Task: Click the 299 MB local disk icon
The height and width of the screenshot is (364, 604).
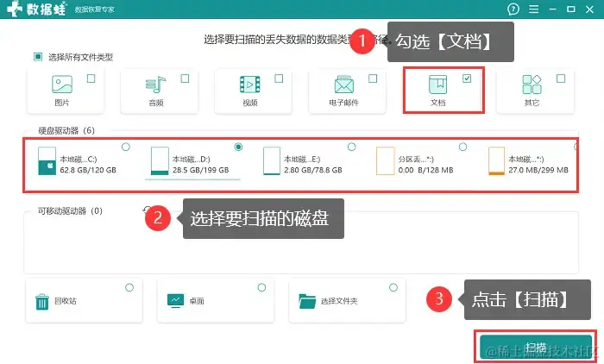Action: (x=496, y=161)
